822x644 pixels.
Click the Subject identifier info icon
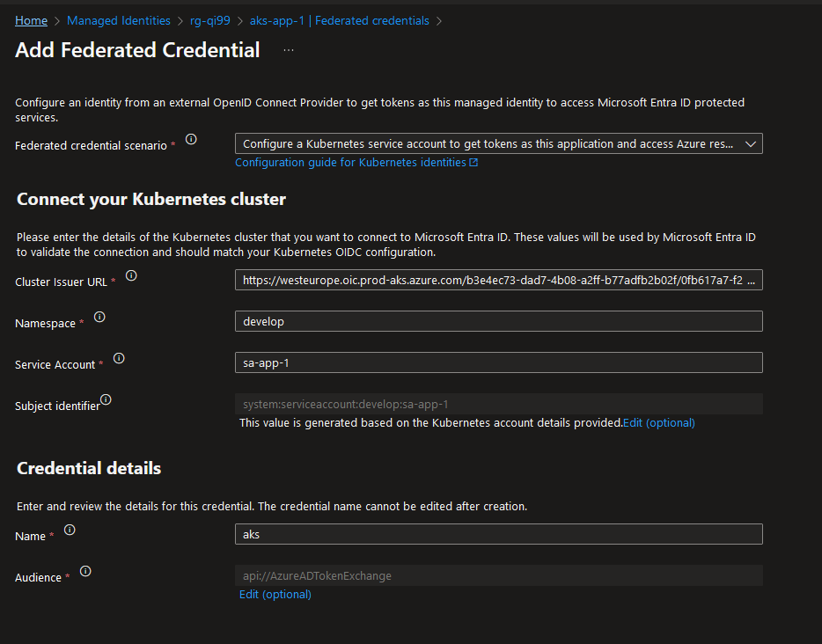coord(106,399)
